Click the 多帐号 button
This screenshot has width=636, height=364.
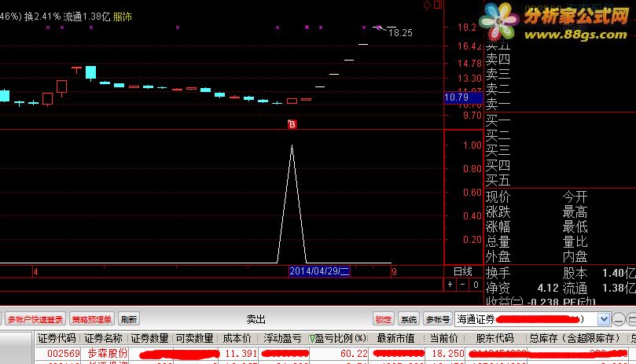(x=438, y=319)
